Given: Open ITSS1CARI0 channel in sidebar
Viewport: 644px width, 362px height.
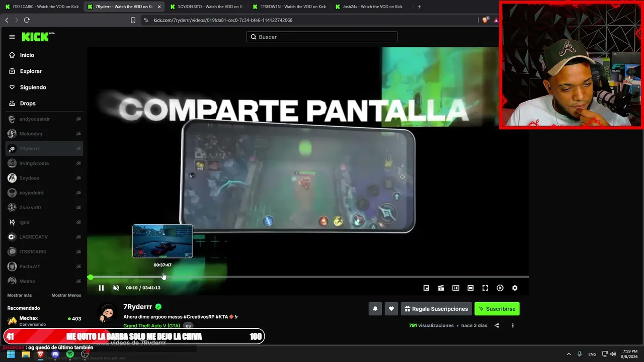Looking at the screenshot, I should click(44, 252).
